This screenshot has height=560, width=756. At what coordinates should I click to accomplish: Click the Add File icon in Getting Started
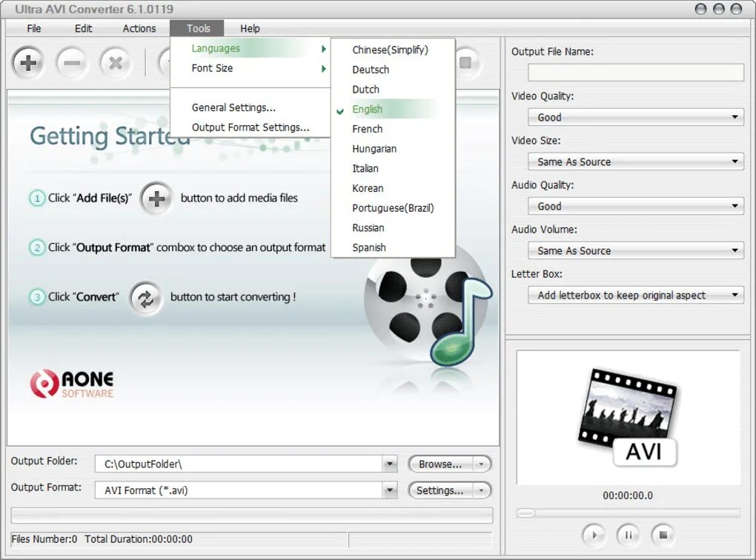pyautogui.click(x=156, y=198)
